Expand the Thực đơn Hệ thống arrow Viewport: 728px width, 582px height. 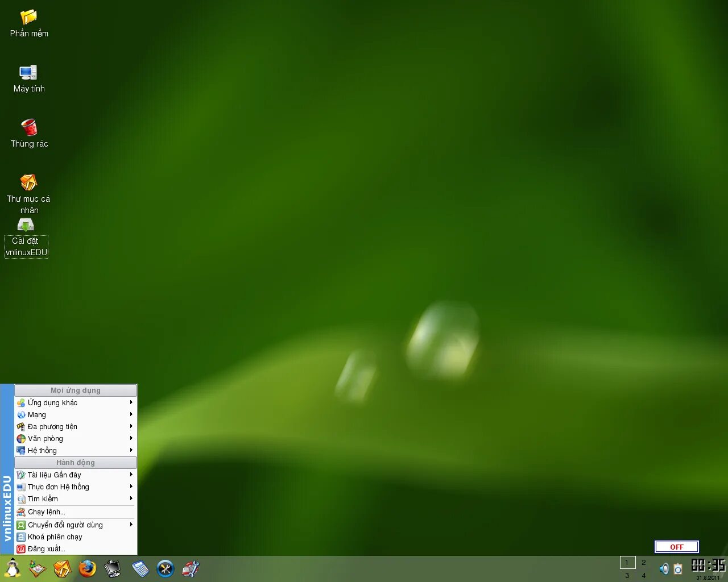point(131,487)
